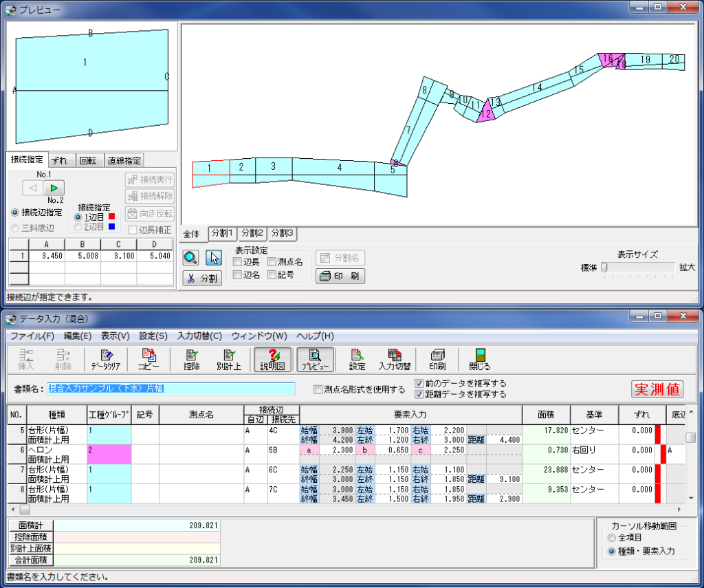This screenshot has width=704, height=588.
Task: Toggle 測点名形式を使用する checkbox
Action: coord(318,390)
